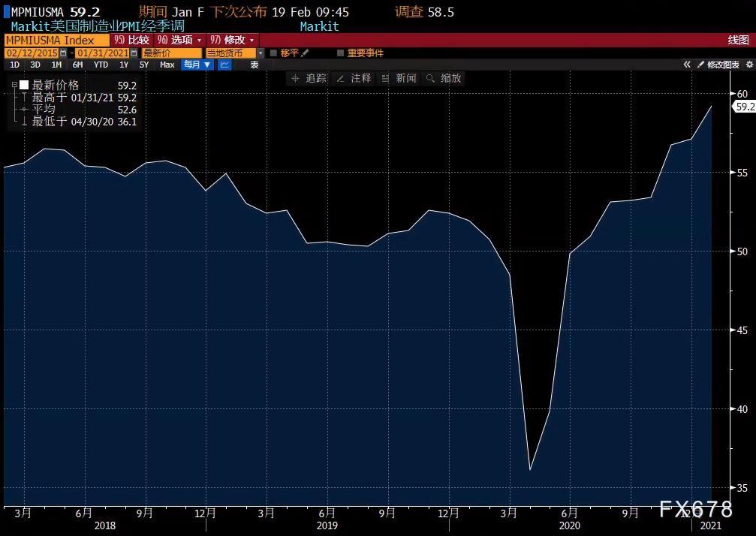
Task: Edit the 01/31/2021 end date field
Action: tap(103, 53)
